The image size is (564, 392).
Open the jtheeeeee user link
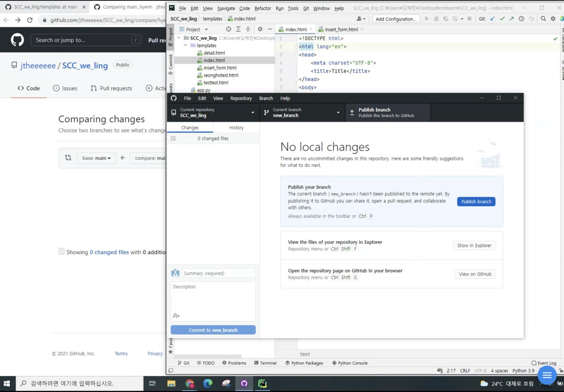pos(38,66)
